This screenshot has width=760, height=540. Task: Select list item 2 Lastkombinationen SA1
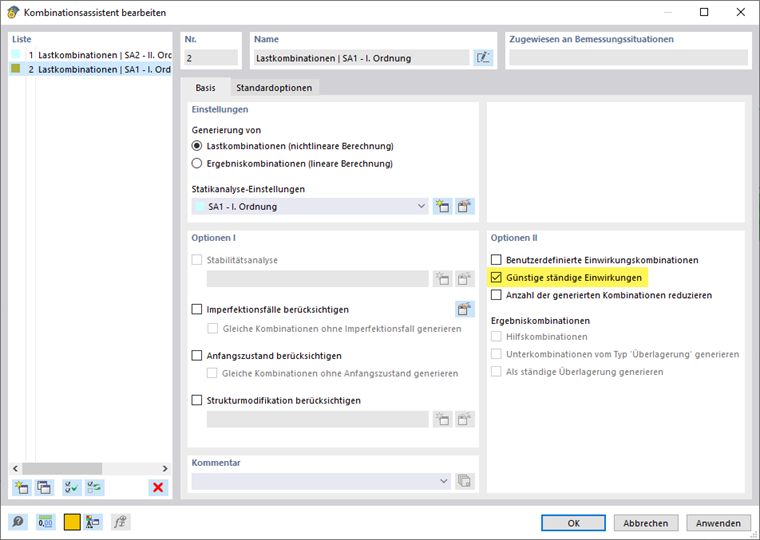pos(91,69)
